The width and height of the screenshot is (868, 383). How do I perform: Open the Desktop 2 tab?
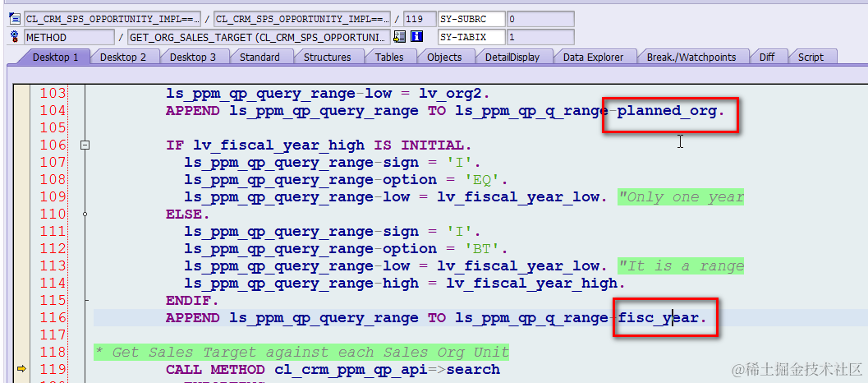pos(123,57)
